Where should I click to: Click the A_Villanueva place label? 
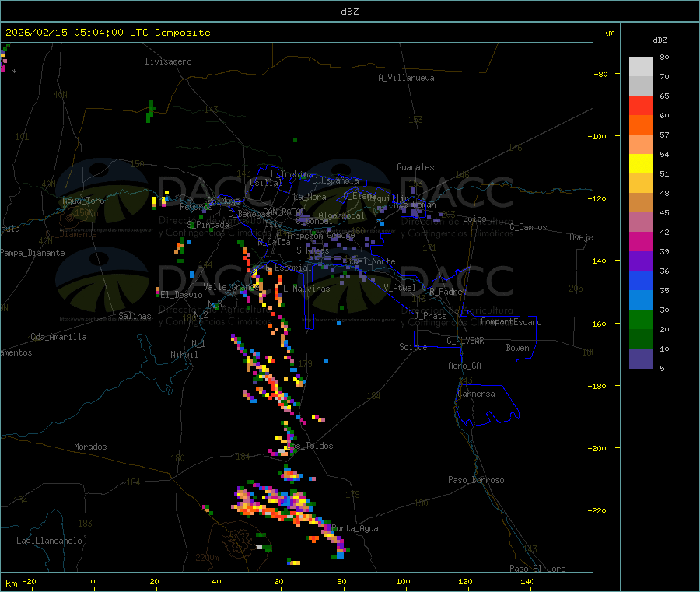point(406,78)
